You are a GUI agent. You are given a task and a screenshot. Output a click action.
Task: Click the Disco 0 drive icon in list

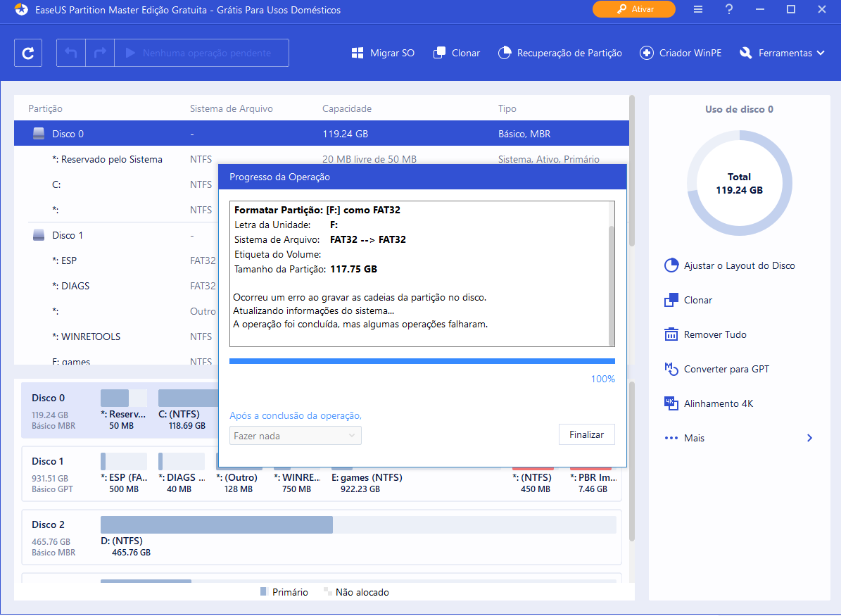tap(39, 134)
